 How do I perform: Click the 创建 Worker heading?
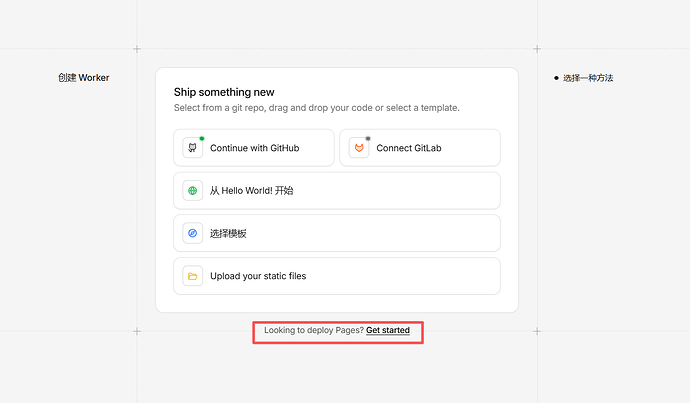point(84,78)
